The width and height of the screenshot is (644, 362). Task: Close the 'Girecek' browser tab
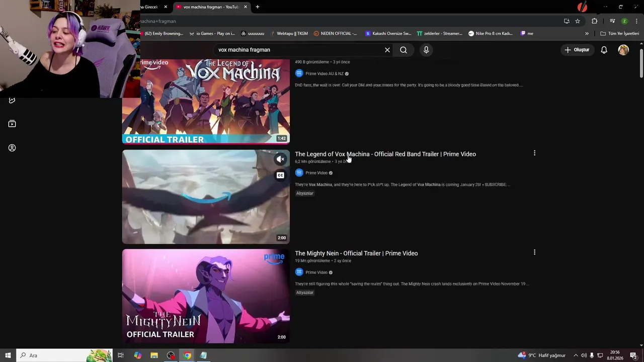(166, 7)
